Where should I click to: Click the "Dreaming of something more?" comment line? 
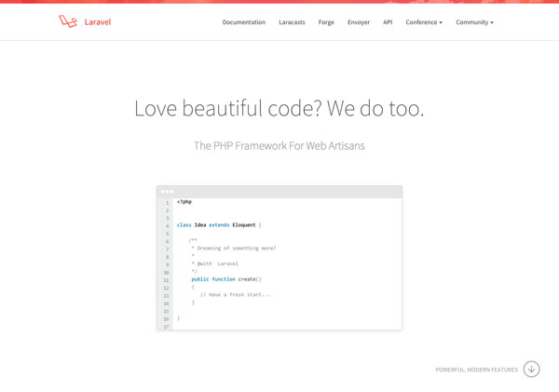click(235, 248)
